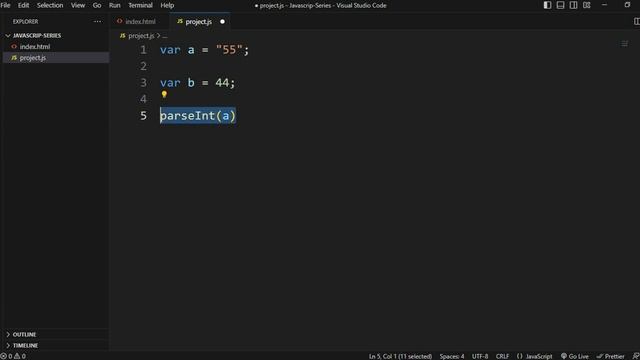
Task: Click line number 1 in the gutter
Action: [x=143, y=50]
